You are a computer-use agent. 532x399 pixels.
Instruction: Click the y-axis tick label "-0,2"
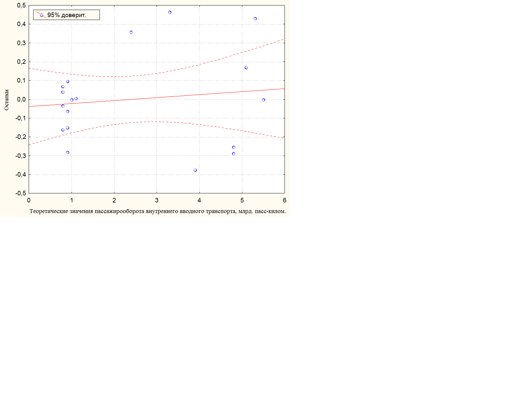tap(20, 137)
